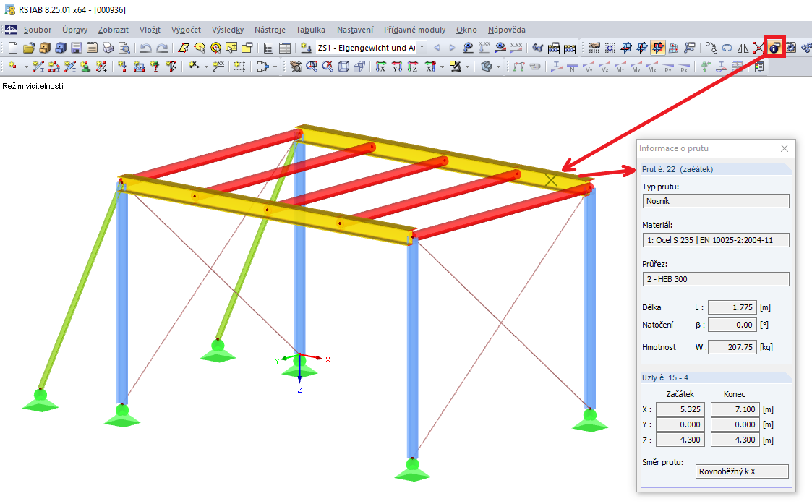Screen dimensions: 812x504
Task: Toggle pz load results display
Action: 683,67
